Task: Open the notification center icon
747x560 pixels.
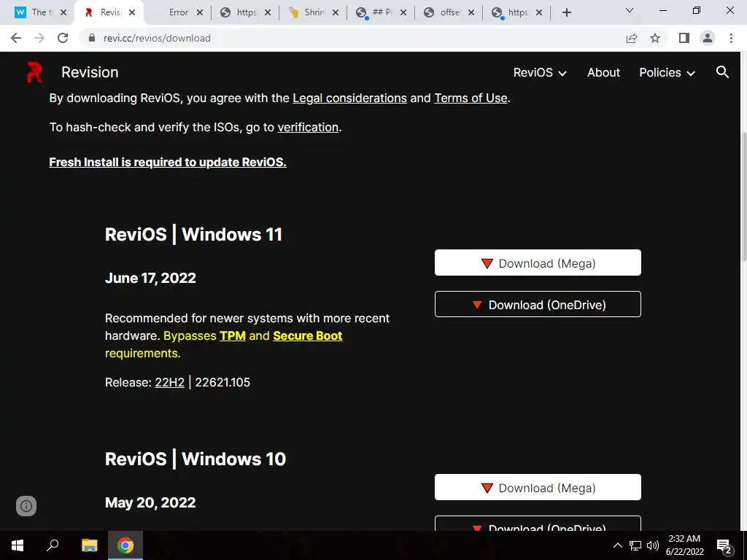Action: click(724, 545)
